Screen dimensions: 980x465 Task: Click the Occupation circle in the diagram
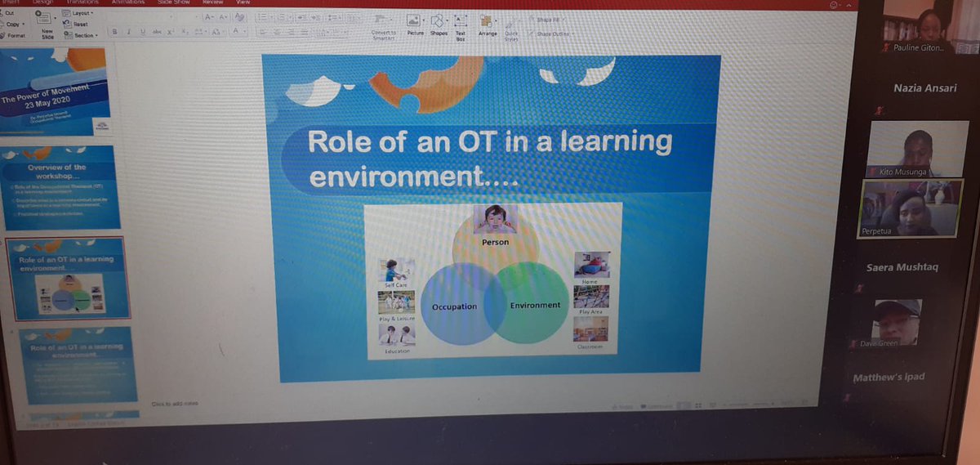(x=461, y=306)
